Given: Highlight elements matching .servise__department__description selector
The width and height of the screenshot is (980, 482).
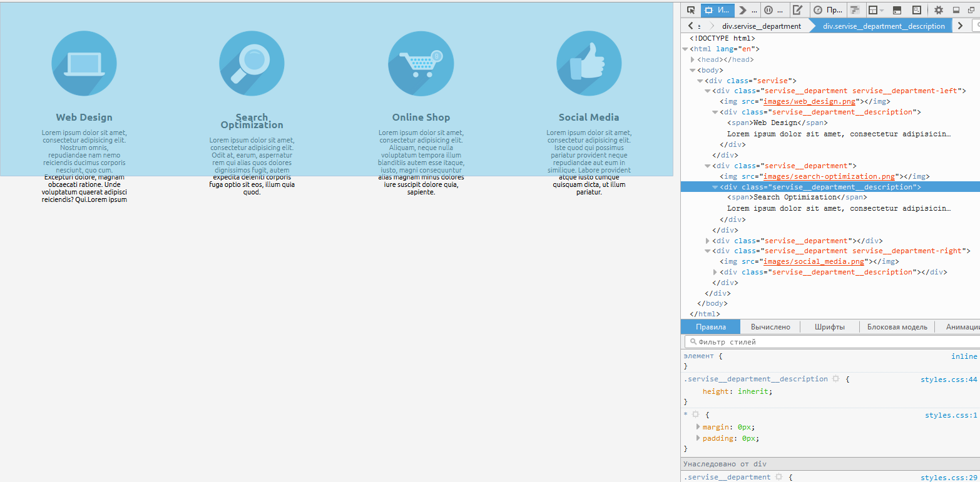Looking at the screenshot, I should (835, 379).
